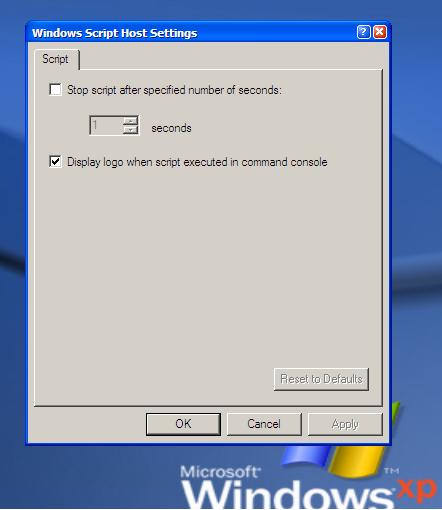
Task: Dismiss the dialog with Cancel
Action: (x=264, y=424)
